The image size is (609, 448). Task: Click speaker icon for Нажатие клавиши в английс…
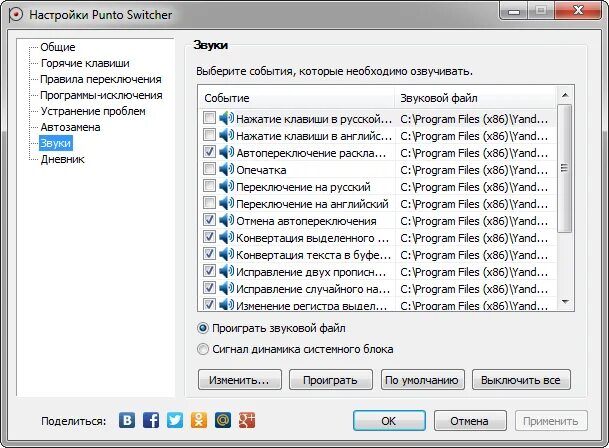click(x=226, y=136)
